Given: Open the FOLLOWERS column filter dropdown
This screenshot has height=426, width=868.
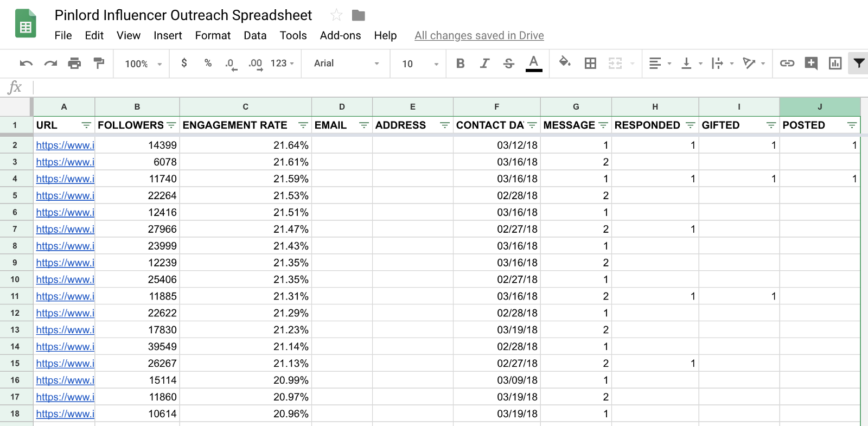Looking at the screenshot, I should (x=171, y=125).
